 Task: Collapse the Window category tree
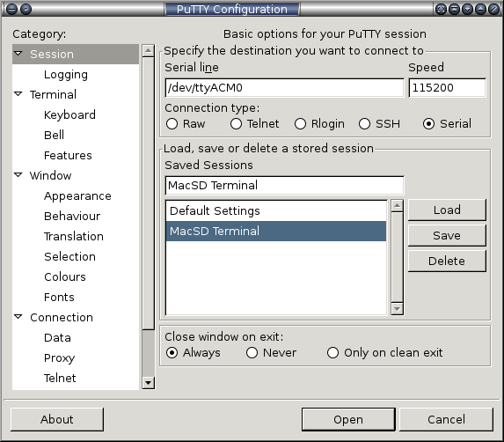click(18, 175)
